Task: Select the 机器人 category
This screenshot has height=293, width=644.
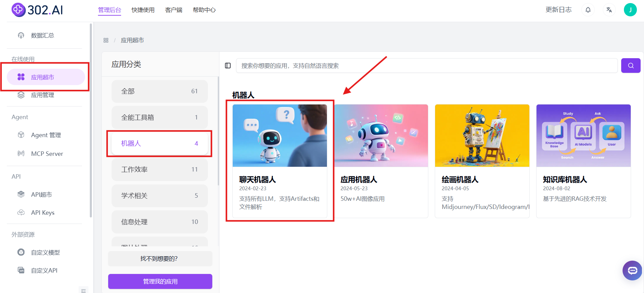Action: [160, 144]
